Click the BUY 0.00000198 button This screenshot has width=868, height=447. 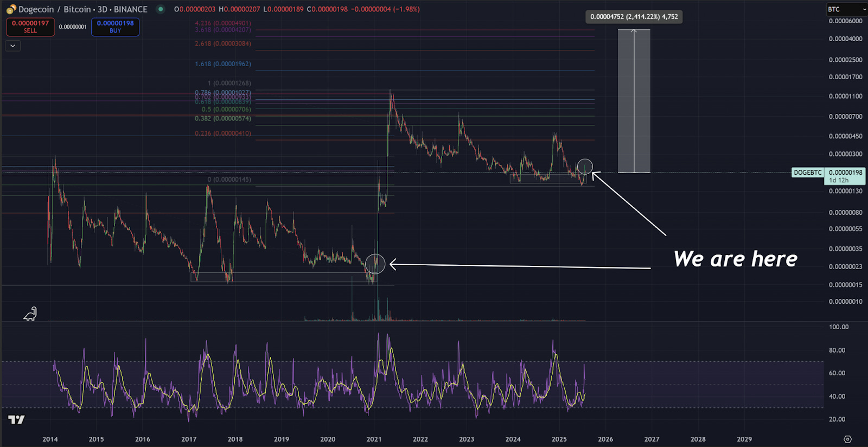point(115,27)
